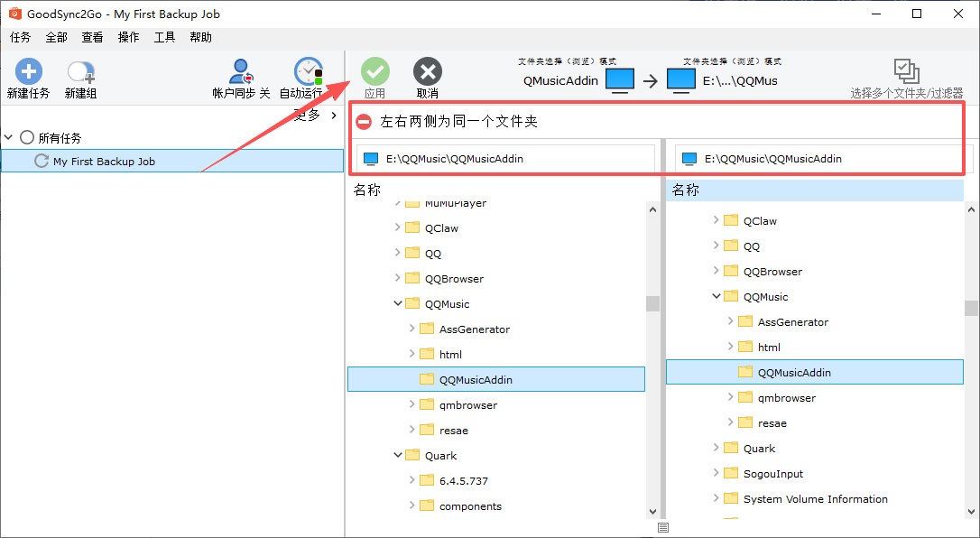Click the left-side computer icon beside QMusicAddin
This screenshot has height=538, width=980.
[620, 80]
